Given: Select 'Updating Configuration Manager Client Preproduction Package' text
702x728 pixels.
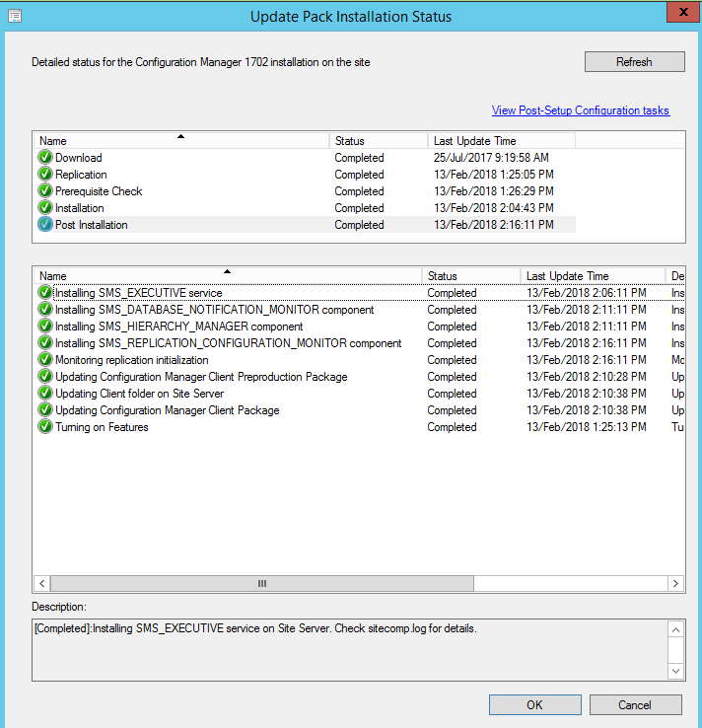Looking at the screenshot, I should (201, 377).
